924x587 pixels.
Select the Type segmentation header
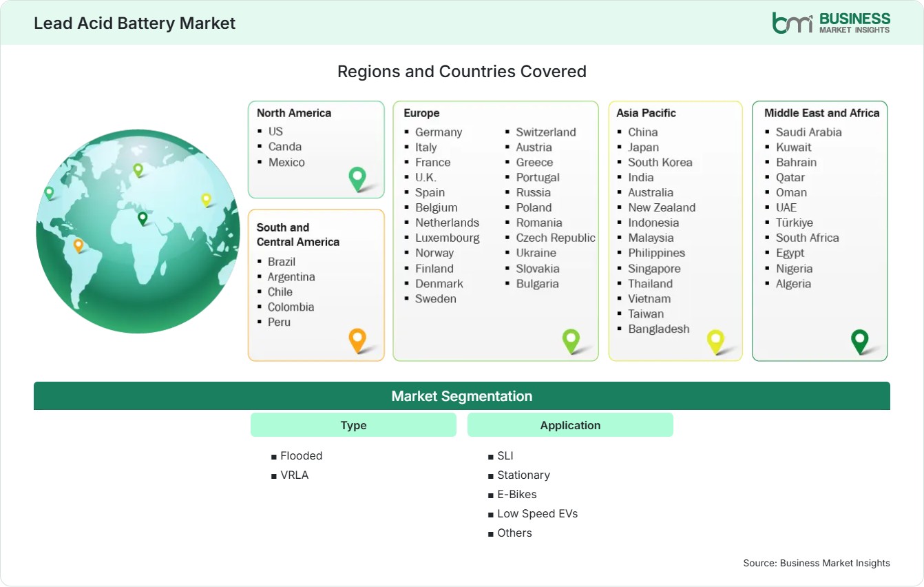click(353, 425)
